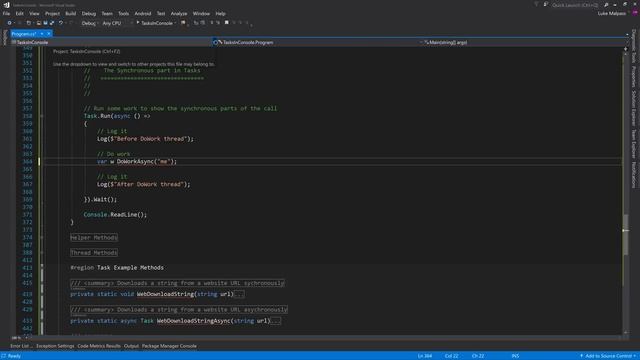Open the Help menu

pyautogui.click(x=220, y=13)
